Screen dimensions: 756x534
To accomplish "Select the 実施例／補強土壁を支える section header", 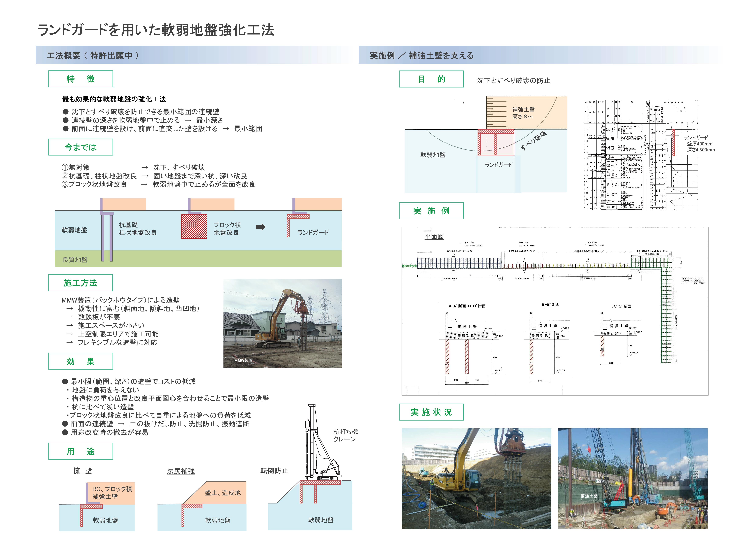I will point(540,55).
